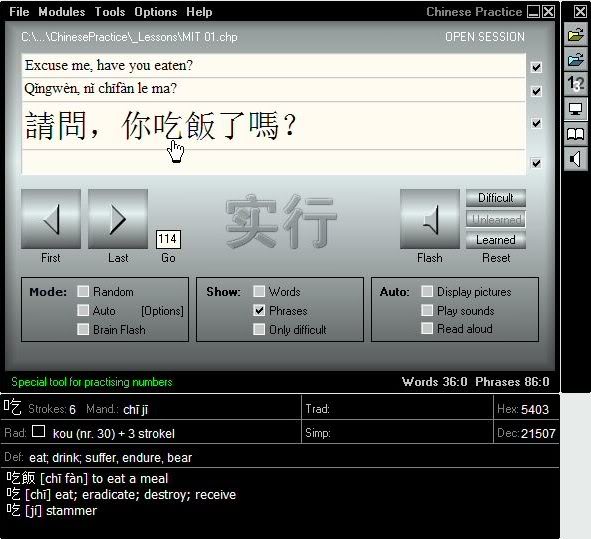Click Go to jump to item
591x539 pixels.
point(168,258)
